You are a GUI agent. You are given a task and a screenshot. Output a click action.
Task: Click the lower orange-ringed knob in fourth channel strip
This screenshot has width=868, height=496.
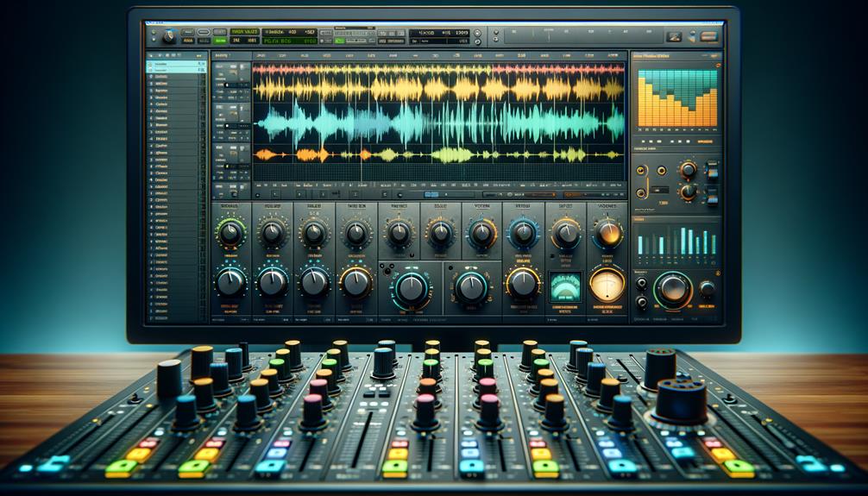tap(356, 282)
